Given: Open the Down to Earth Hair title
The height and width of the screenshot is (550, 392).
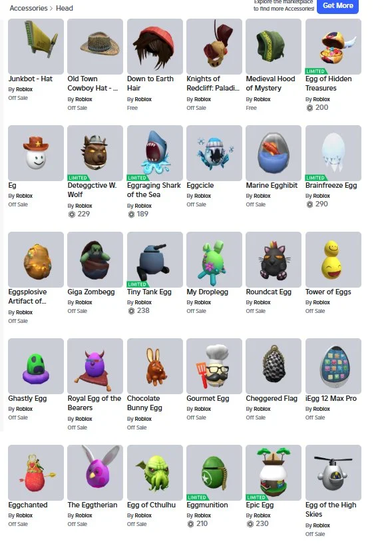Looking at the screenshot, I should coord(150,83).
